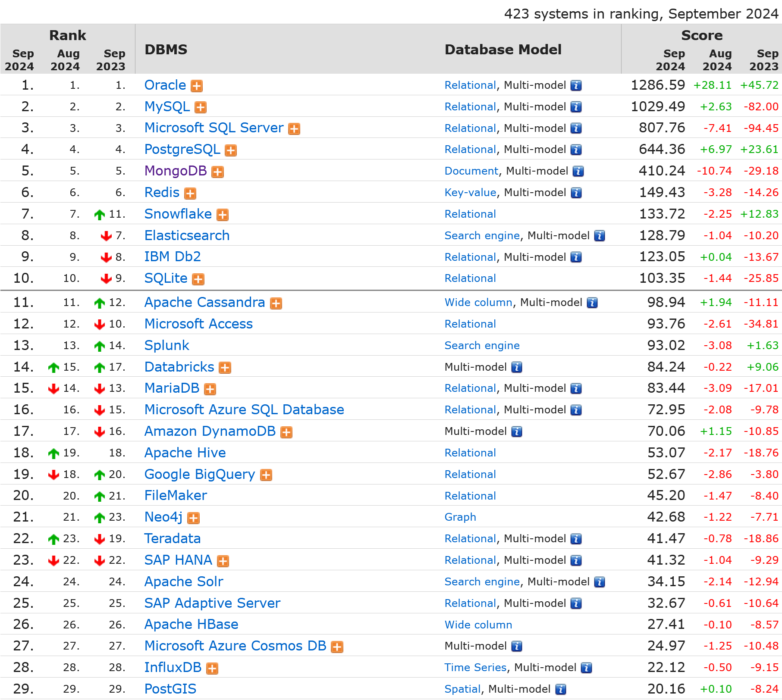Click the Key-value database model link
This screenshot has width=782, height=700.
point(470,192)
